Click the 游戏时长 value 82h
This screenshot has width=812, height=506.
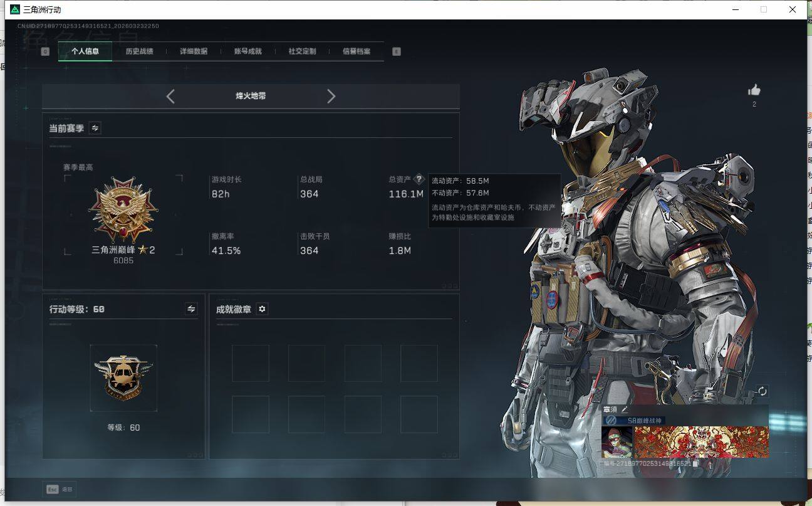pyautogui.click(x=221, y=194)
